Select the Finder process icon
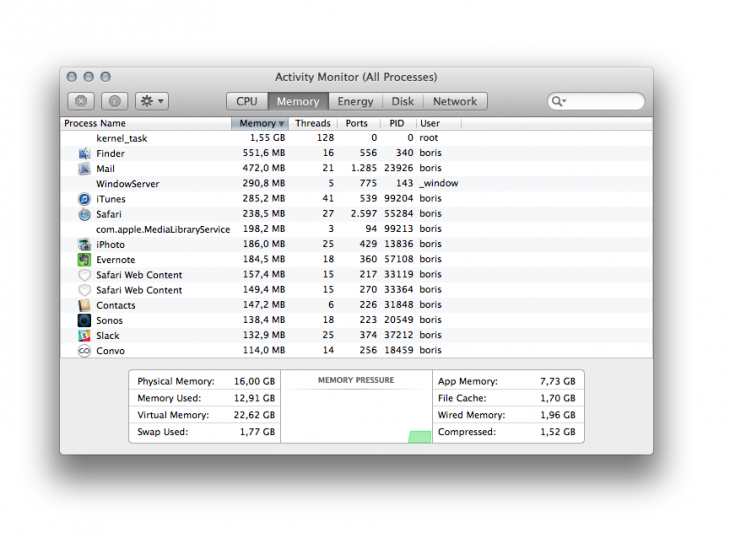Viewport: 730px width, 538px height. point(84,153)
